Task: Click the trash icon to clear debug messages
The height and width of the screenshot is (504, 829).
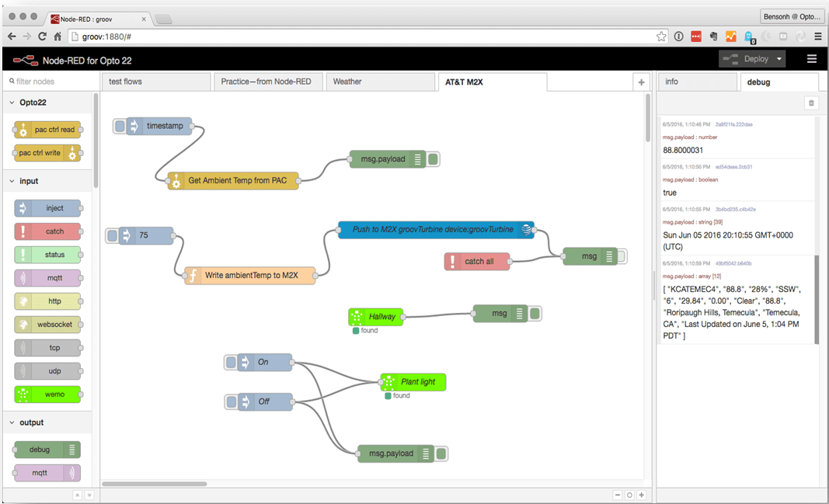Action: pos(811,103)
